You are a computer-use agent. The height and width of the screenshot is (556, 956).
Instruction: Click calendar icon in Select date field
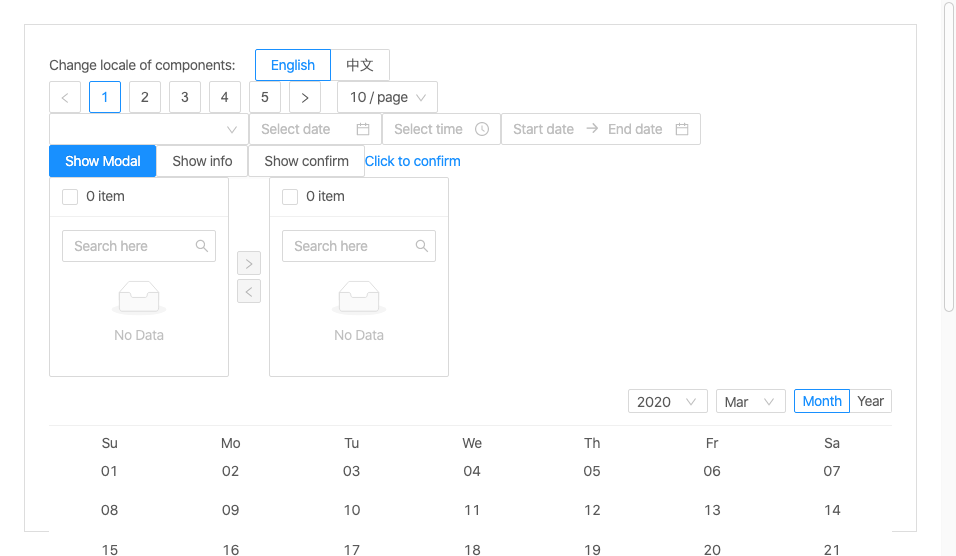[x=363, y=129]
